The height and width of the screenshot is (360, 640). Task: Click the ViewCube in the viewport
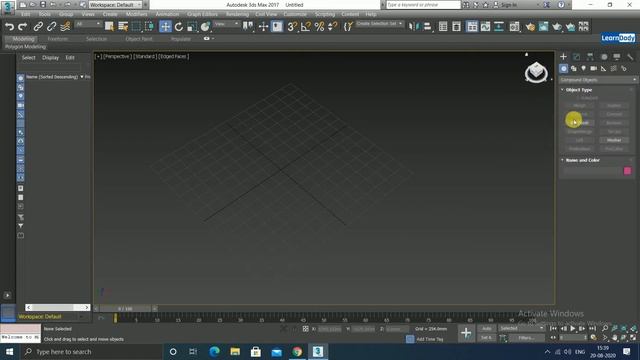(536, 72)
